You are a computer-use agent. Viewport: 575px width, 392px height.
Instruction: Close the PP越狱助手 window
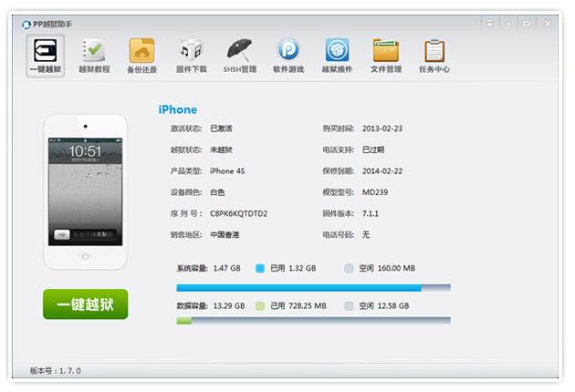coord(548,24)
